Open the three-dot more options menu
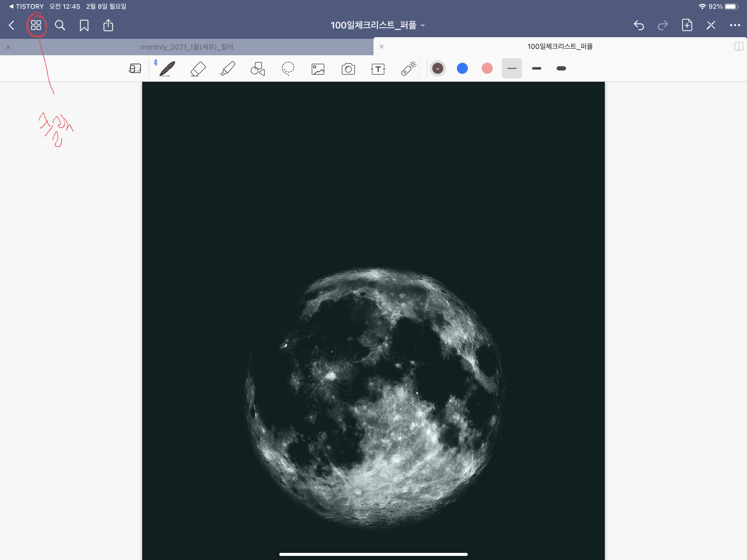747x560 pixels. (735, 25)
